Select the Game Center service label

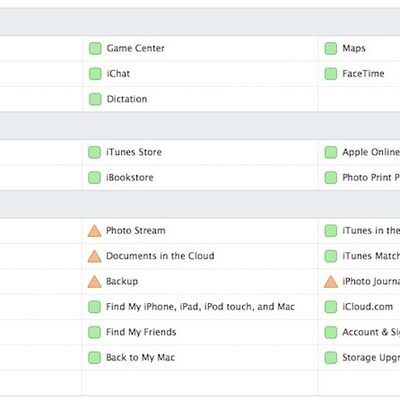pyautogui.click(x=135, y=48)
